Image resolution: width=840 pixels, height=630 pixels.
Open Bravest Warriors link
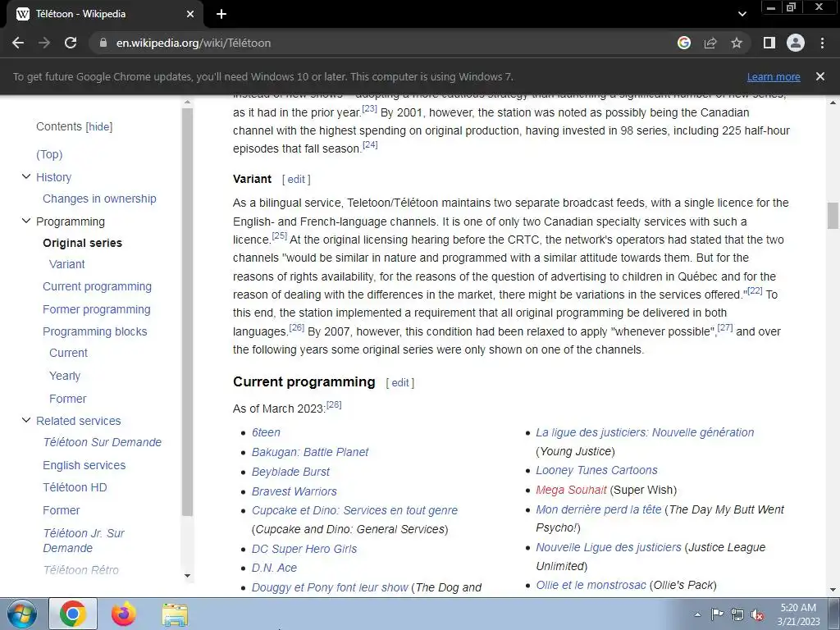pyautogui.click(x=294, y=491)
